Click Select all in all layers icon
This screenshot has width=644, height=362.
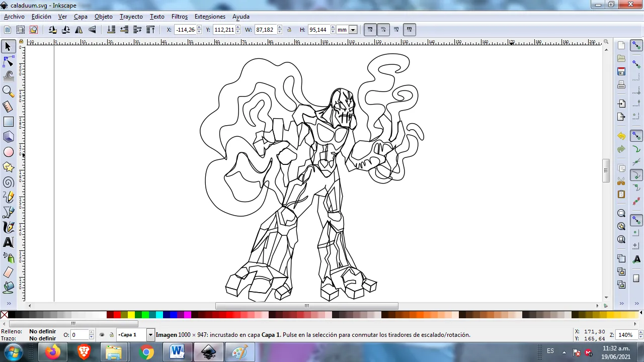click(21, 30)
